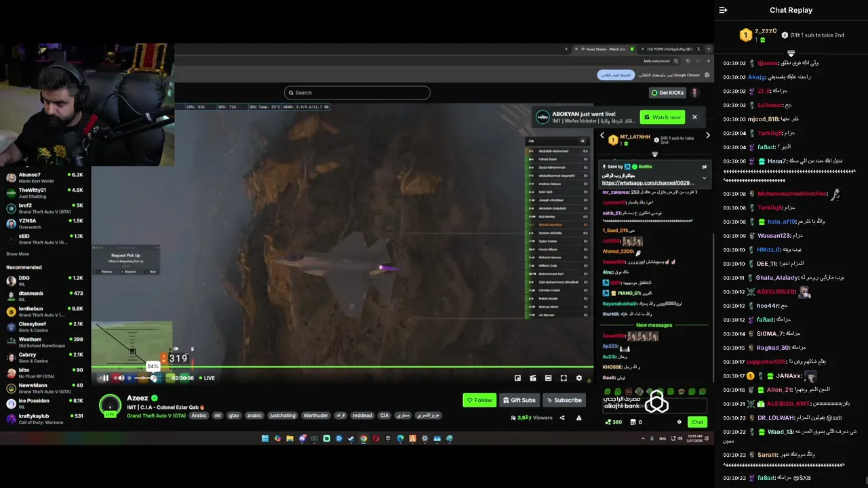Image resolution: width=868 pixels, height=488 pixels.
Task: Open Ice Poseidon recommended channel
Action: [x=44, y=403]
